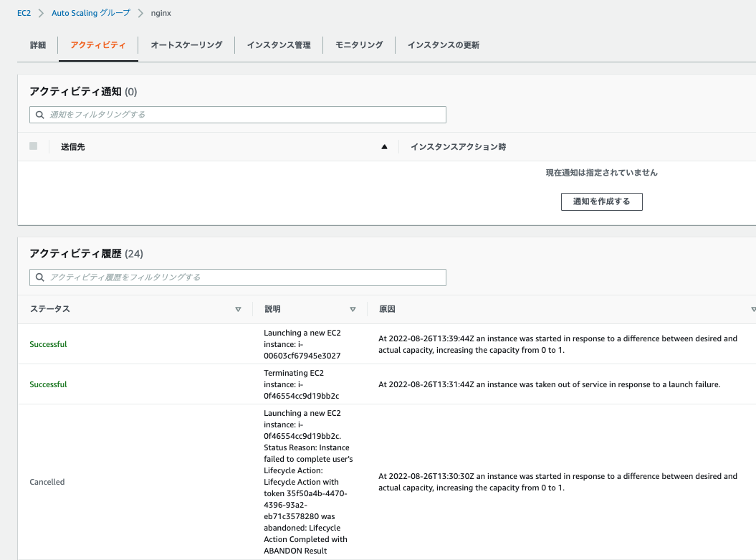Click the 通知を作成する button
The height and width of the screenshot is (560, 756).
tap(601, 201)
